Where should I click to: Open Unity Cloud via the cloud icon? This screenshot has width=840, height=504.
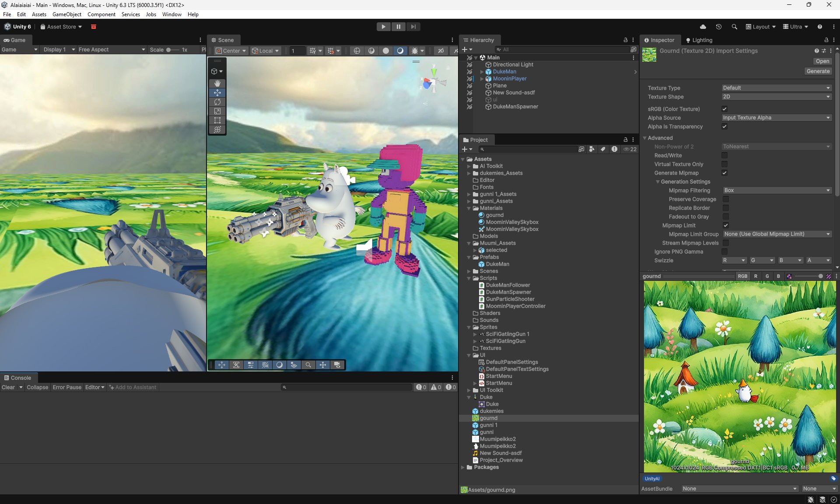click(703, 27)
